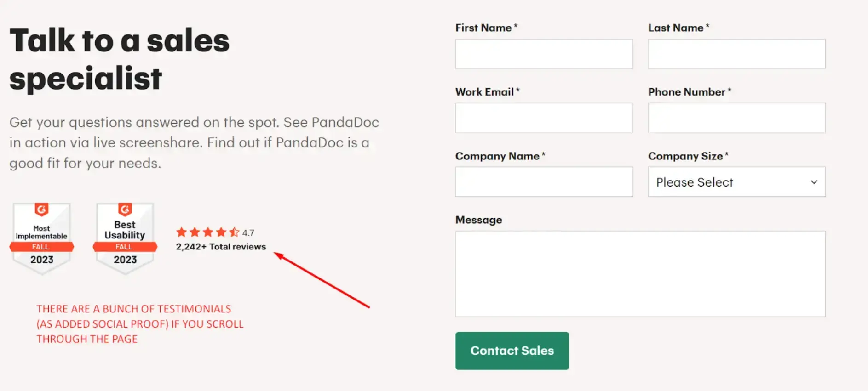868x391 pixels.
Task: Click the PandaDoc description paragraph
Action: point(194,142)
